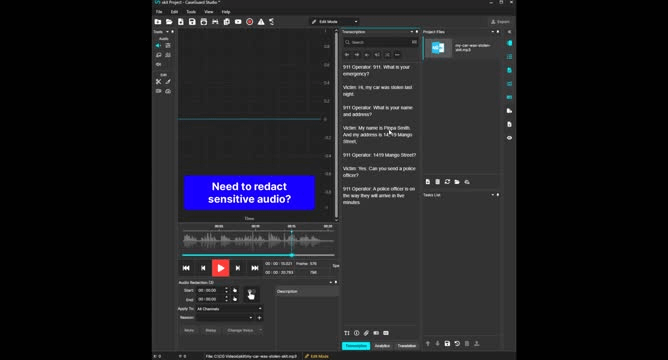668x360 pixels.
Task: Click the Change Voice button
Action: pos(240,330)
